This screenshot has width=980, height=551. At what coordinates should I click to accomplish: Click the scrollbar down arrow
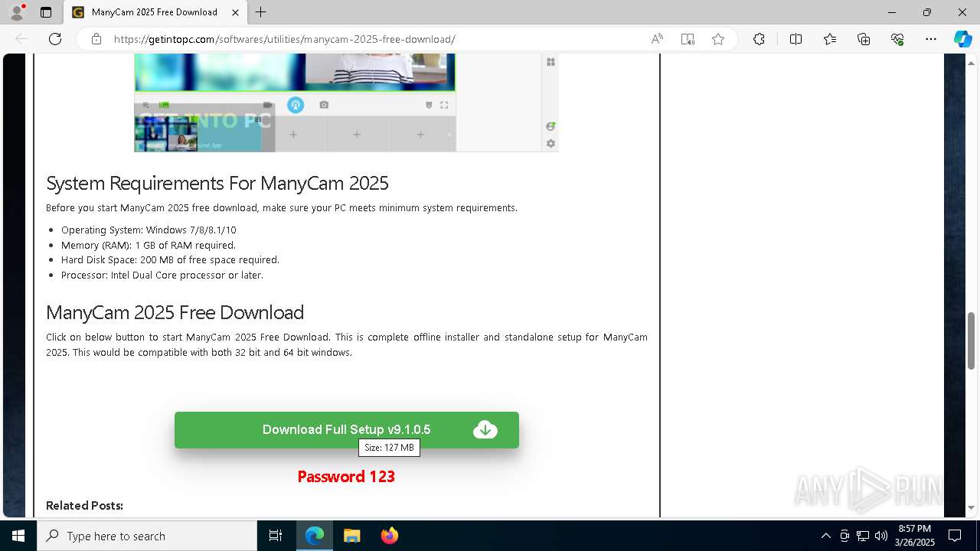click(x=972, y=507)
